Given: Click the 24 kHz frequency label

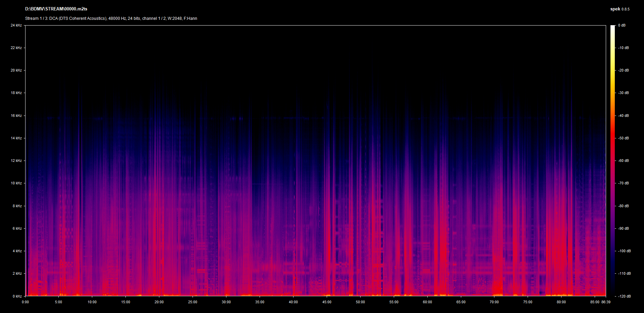Looking at the screenshot, I should pyautogui.click(x=16, y=26).
